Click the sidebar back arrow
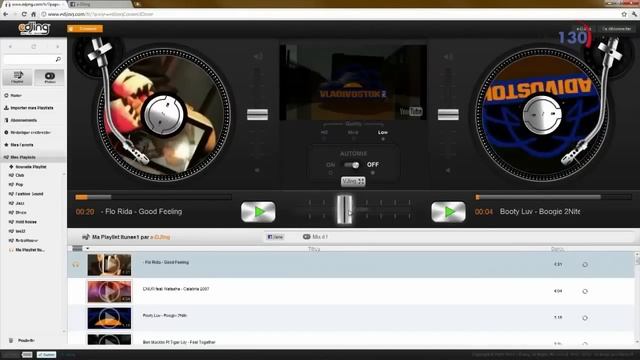Screen dimensions: 640x360 coord(10,47)
